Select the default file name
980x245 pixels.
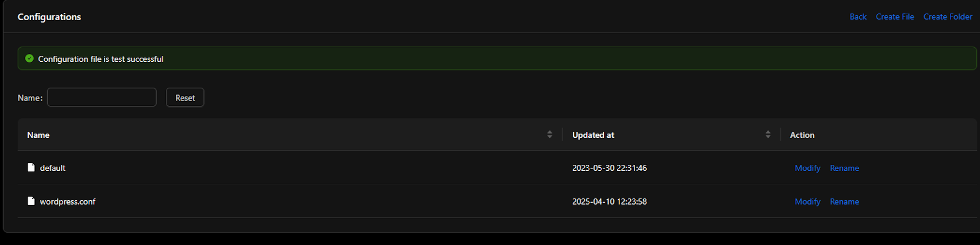point(53,168)
